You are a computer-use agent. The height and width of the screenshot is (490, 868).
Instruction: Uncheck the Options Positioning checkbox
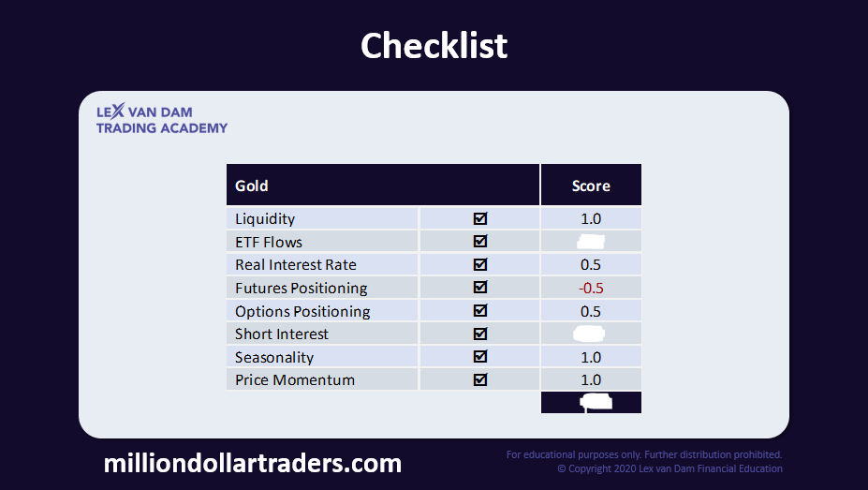[x=480, y=310]
